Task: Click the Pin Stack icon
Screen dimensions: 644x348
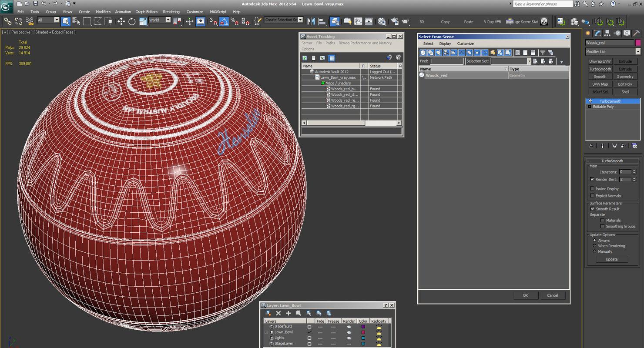Action: coord(591,146)
